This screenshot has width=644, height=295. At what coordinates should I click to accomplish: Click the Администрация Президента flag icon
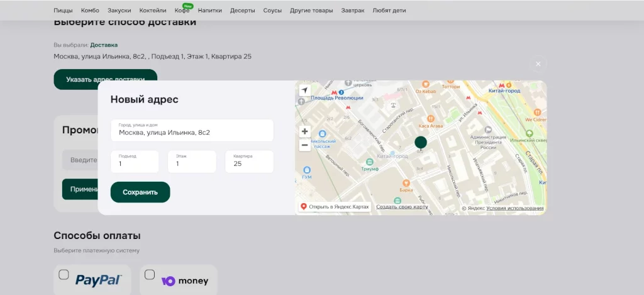point(488,130)
